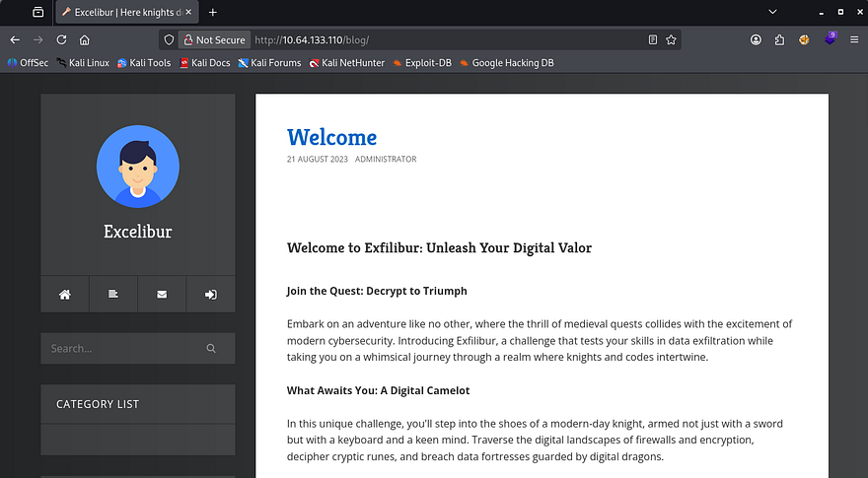The image size is (868, 478).
Task: Click into the blog Search field
Action: click(123, 348)
